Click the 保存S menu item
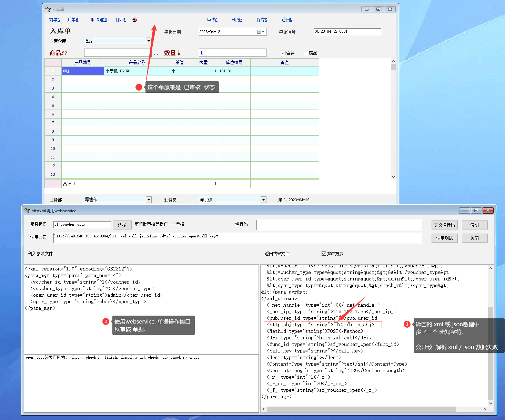The width and height of the screenshot is (505, 420). (x=262, y=20)
